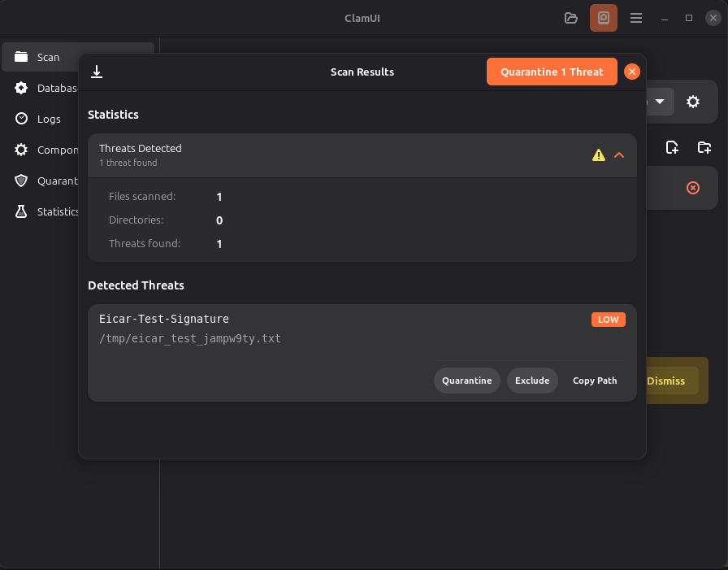Switch to the Database sidebar section

tap(21, 88)
